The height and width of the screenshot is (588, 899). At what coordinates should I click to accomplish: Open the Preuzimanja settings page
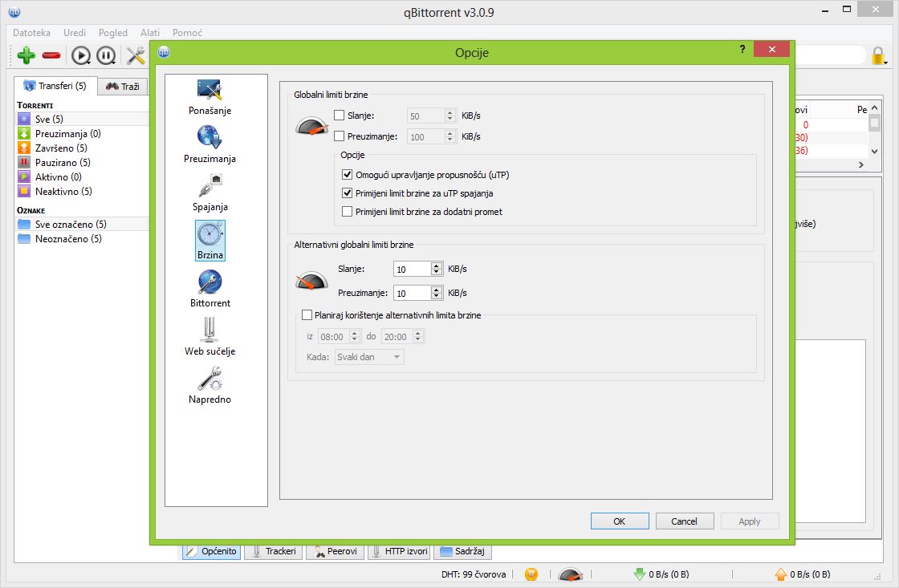pos(209,145)
